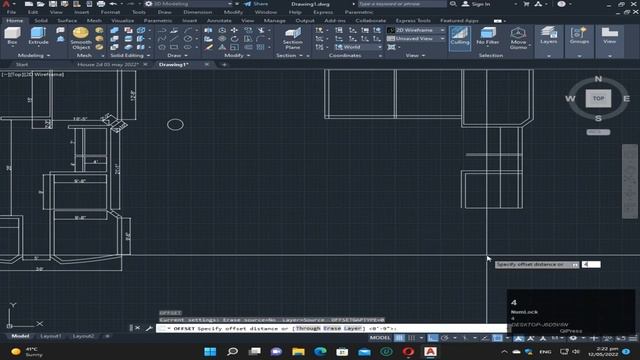Toggle object snap in status bar

tap(497, 338)
